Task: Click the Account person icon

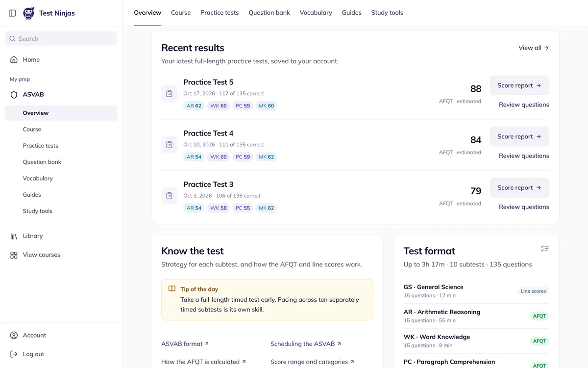Action: coord(14,336)
